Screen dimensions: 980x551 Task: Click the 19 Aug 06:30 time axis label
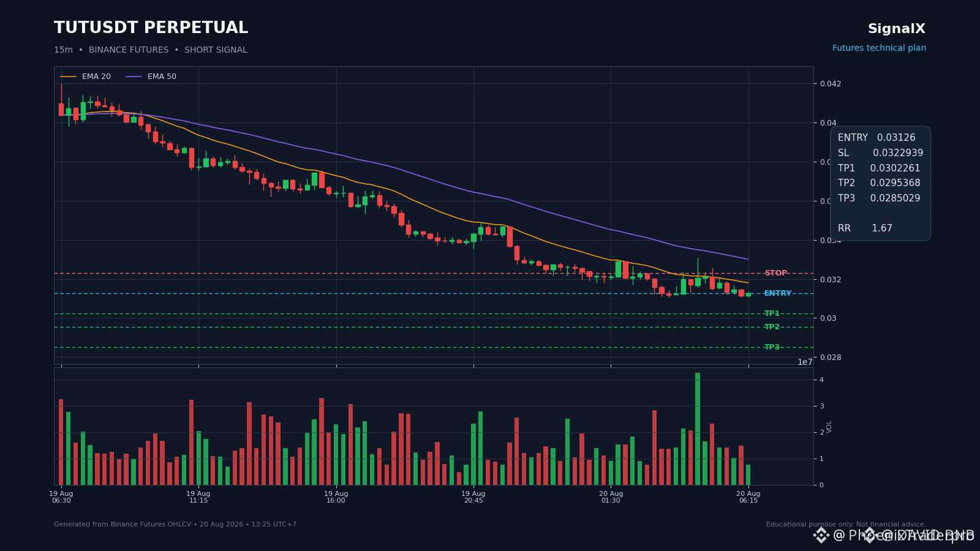click(x=61, y=497)
